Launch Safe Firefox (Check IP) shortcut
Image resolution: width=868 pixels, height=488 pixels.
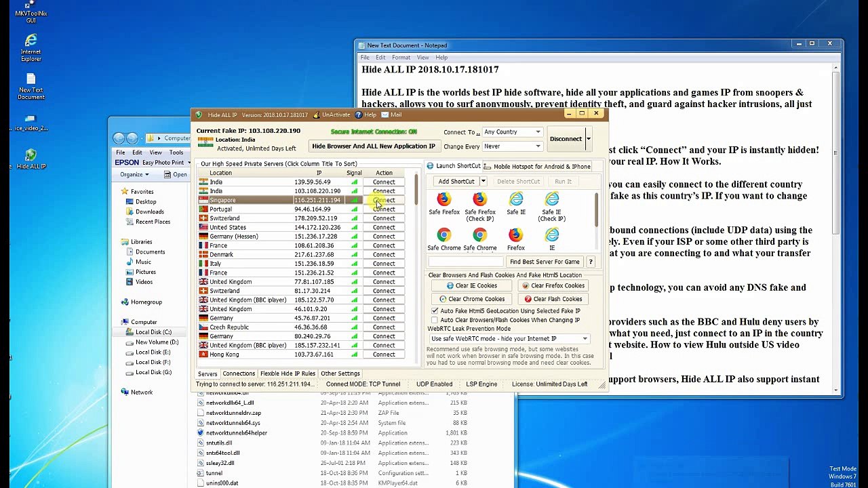click(x=479, y=206)
